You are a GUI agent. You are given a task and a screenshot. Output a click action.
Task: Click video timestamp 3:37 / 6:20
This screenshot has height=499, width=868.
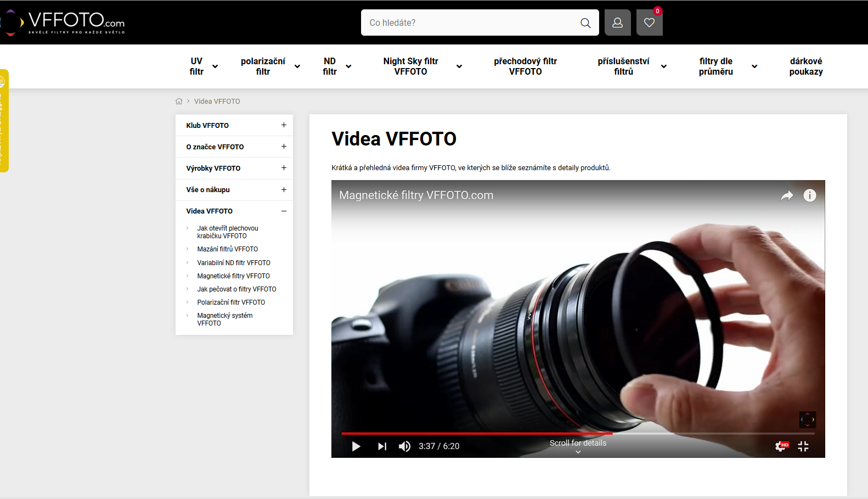439,446
